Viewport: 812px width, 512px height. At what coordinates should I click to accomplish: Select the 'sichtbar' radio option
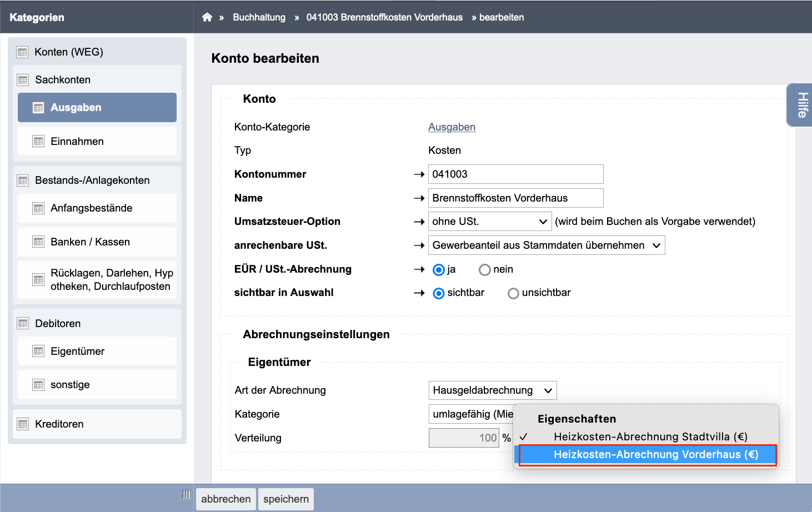click(439, 293)
